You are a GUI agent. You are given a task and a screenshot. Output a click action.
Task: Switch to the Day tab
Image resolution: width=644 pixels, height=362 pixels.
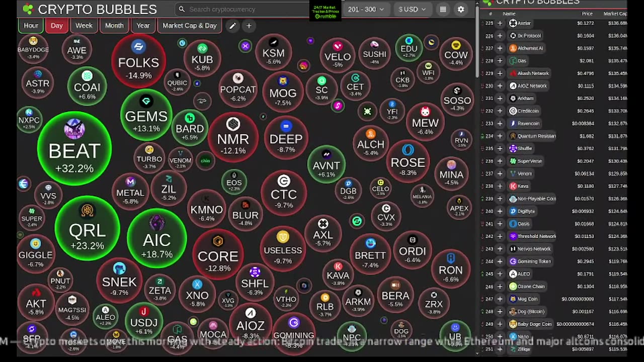(57, 26)
